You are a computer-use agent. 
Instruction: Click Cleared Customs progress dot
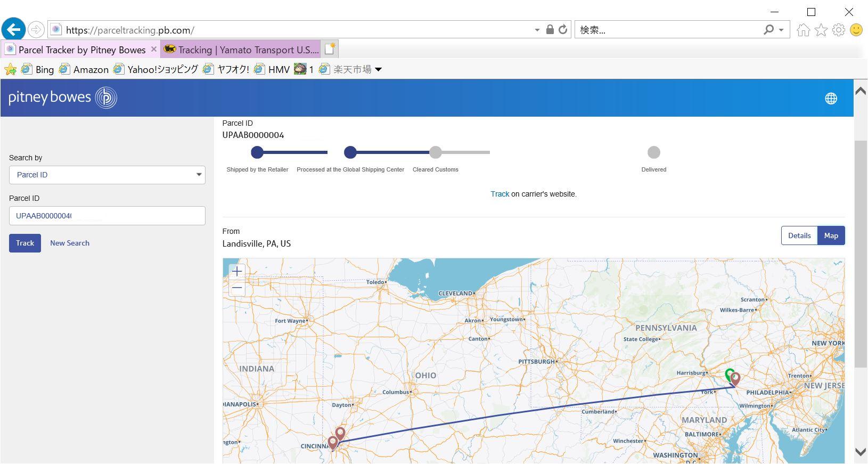[436, 152]
